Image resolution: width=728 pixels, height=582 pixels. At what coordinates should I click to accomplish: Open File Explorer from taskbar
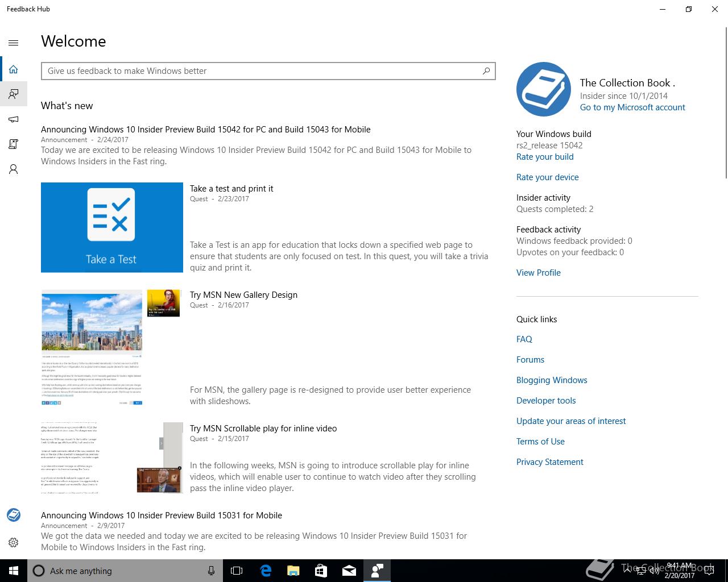(x=293, y=571)
